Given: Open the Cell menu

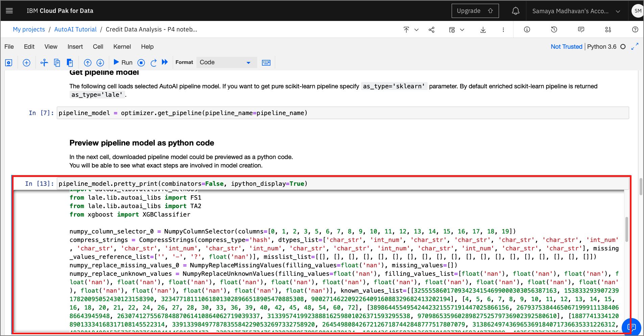Looking at the screenshot, I should click(98, 47).
